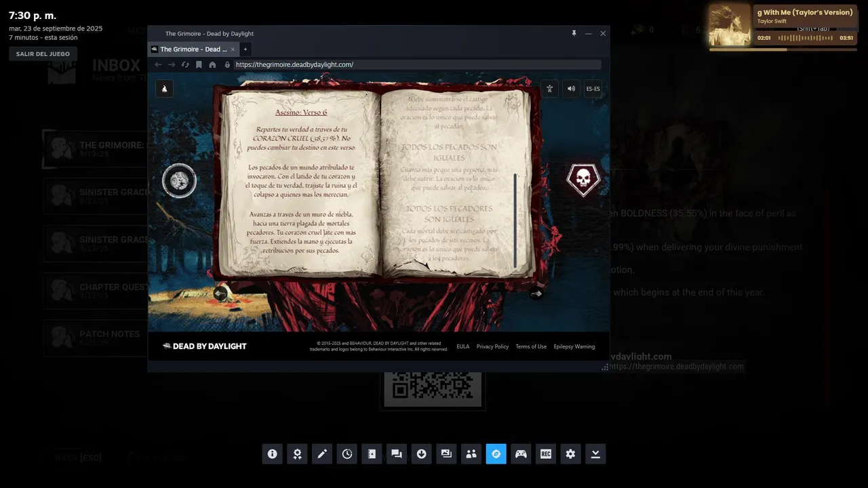
Task: Turn to the previous book page arrow
Action: 220,293
